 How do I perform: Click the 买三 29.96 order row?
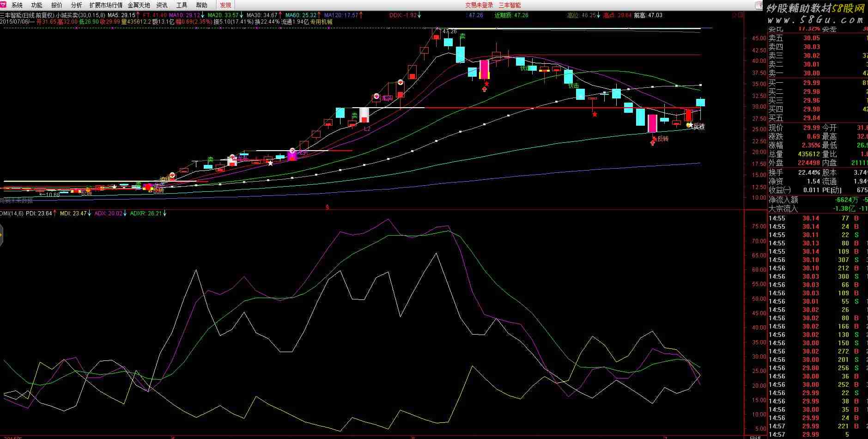(x=818, y=100)
